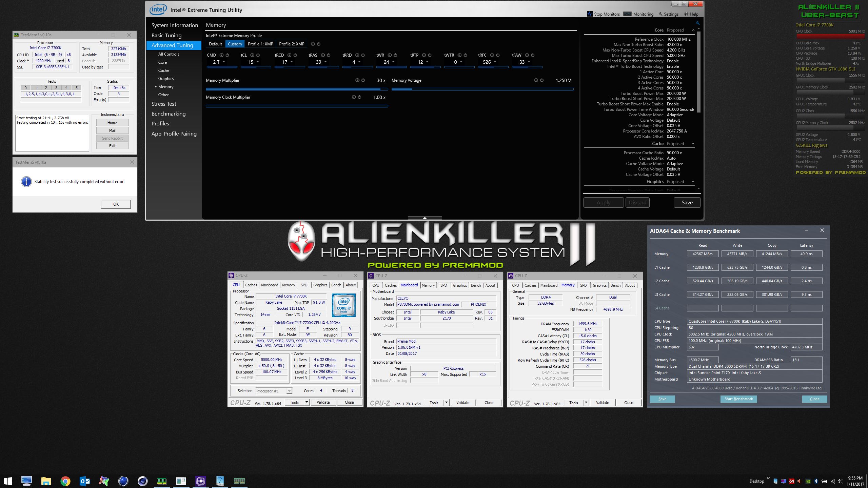Select All Controls under Advanced Tuning
868x488 pixels.
(x=169, y=54)
